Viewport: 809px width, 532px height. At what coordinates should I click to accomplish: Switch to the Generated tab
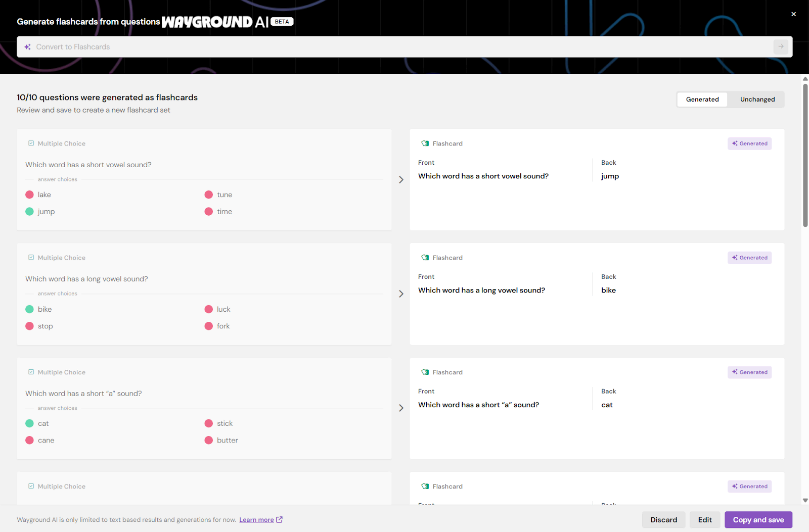pyautogui.click(x=702, y=100)
